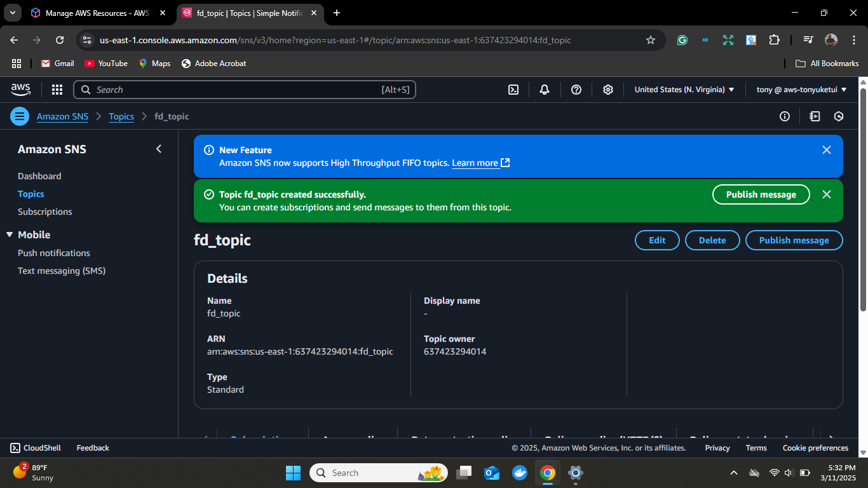Open the Grammarly extension icon
Screen dimensions: 868x488
pyautogui.click(x=682, y=40)
